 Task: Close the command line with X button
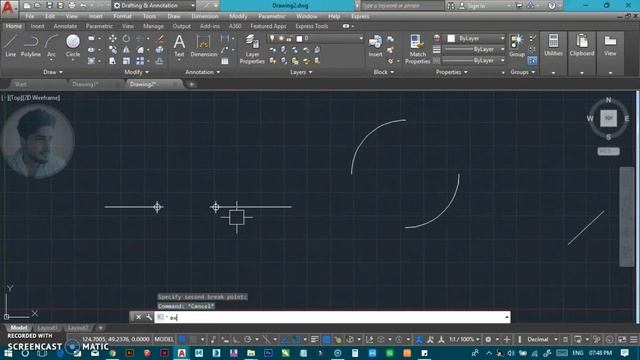(138, 317)
